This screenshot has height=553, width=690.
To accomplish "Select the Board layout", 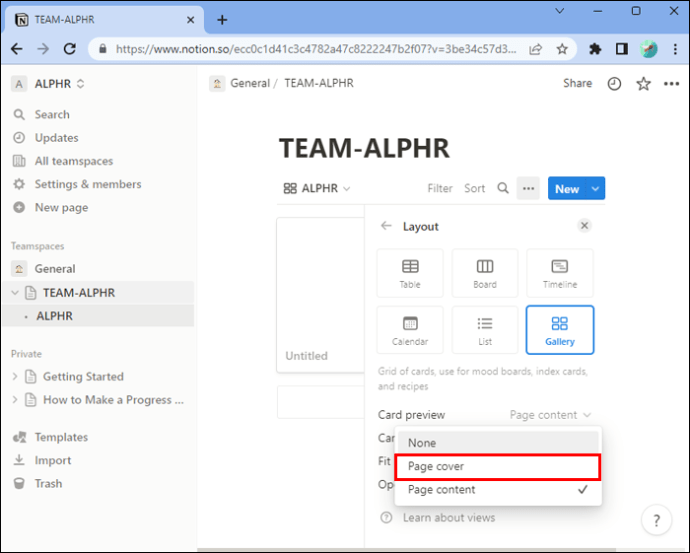I will 485,273.
